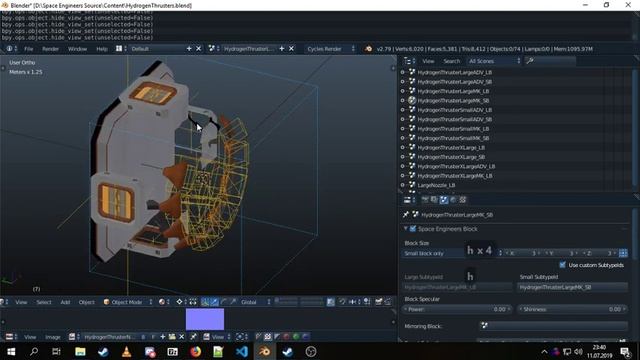
Task: Toggle visibility dot for LargeNozzle_LB
Action: [402, 185]
